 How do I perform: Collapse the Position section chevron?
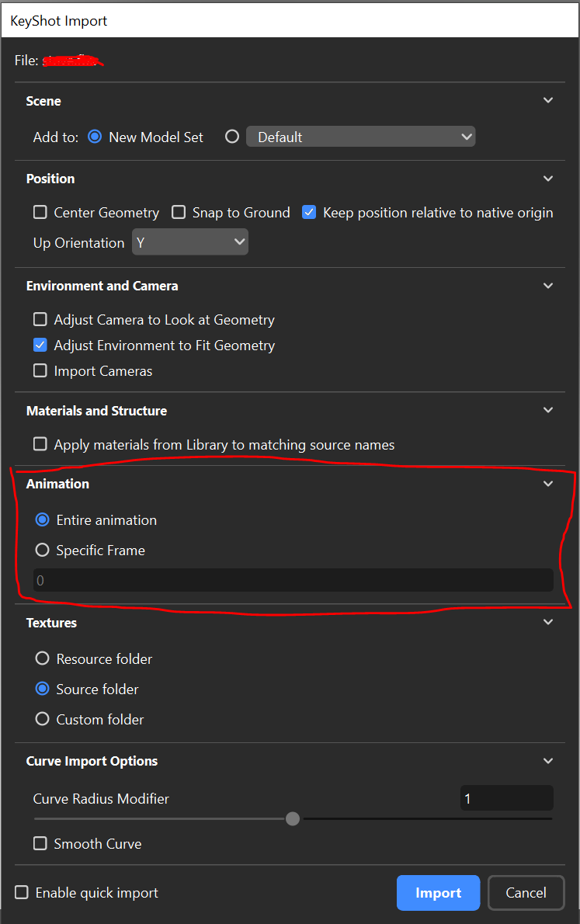point(548,179)
